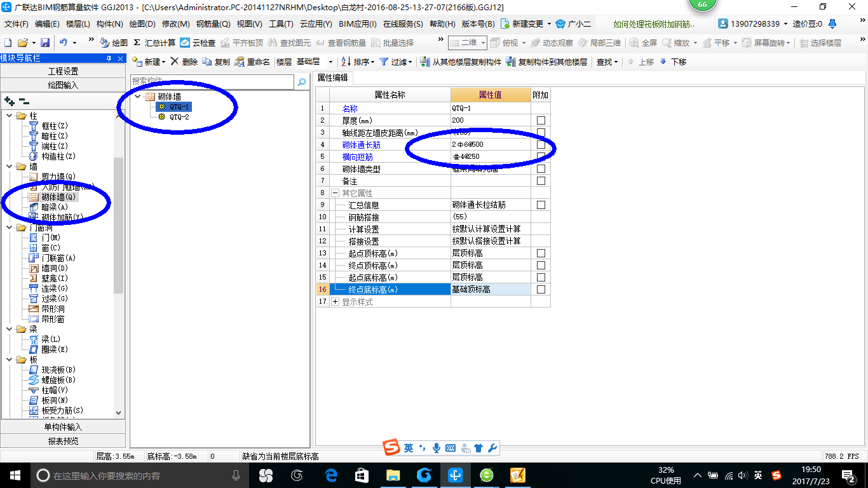
Task: Select 框柱(Z) in navigation tree
Action: coord(54,126)
